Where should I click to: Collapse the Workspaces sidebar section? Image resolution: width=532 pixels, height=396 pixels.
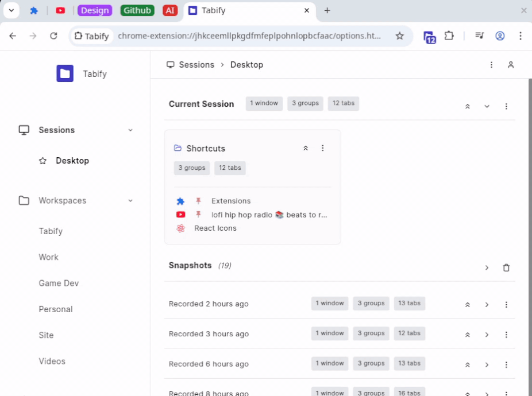click(x=130, y=201)
